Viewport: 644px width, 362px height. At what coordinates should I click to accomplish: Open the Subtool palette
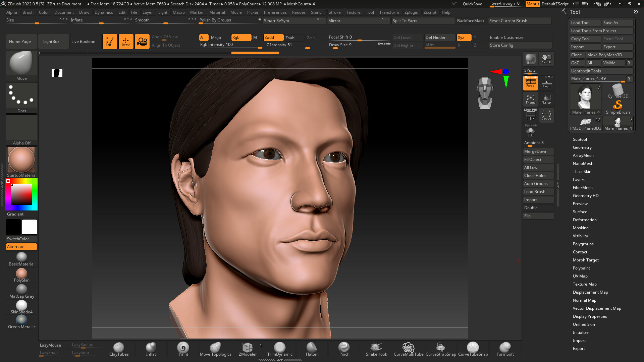(580, 139)
